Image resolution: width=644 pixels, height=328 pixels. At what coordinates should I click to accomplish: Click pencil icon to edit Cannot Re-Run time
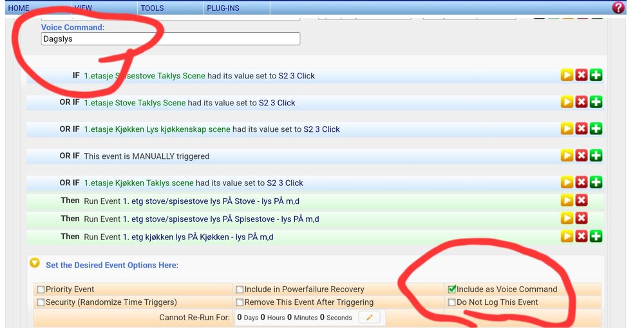(370, 317)
